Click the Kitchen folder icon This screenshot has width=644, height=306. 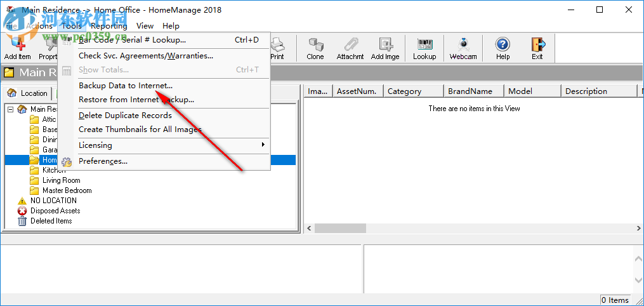pyautogui.click(x=34, y=170)
